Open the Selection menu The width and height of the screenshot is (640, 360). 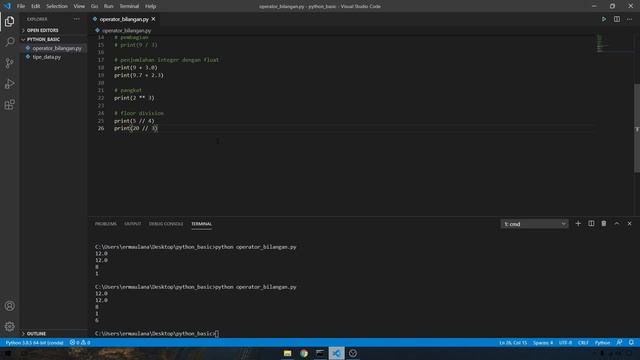pyautogui.click(x=57, y=6)
